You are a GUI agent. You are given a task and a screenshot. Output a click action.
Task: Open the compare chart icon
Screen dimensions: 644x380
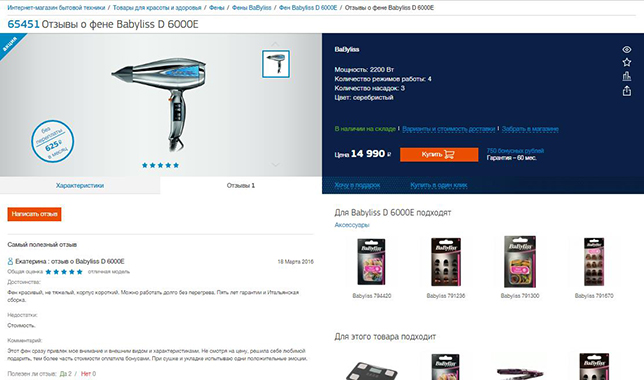626,76
